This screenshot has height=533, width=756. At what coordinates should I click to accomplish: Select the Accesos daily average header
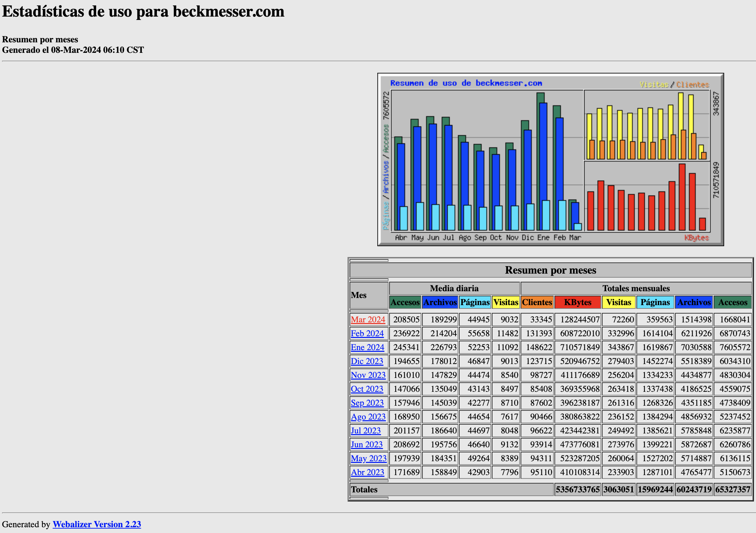[x=405, y=302]
